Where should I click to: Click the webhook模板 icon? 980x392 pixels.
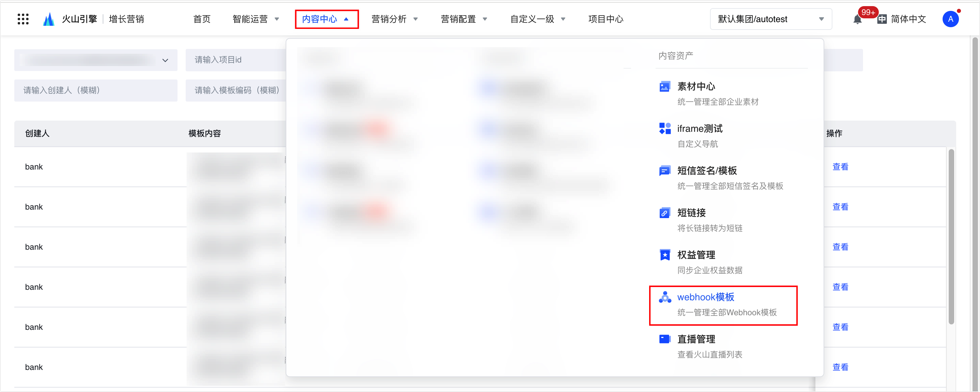[x=665, y=297]
